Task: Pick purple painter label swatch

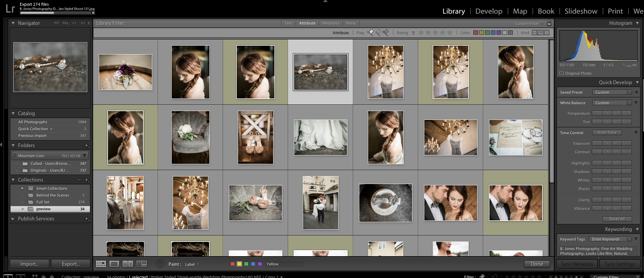Action: pos(260,264)
